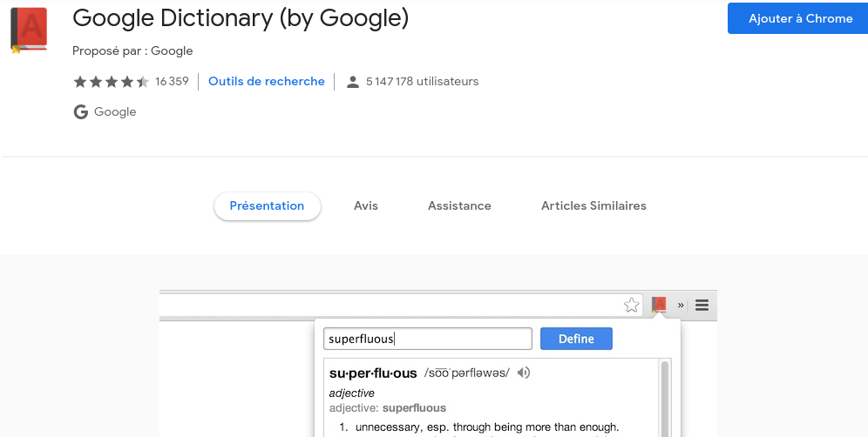Select the Assistance tab
The image size is (868, 437).
pos(459,206)
